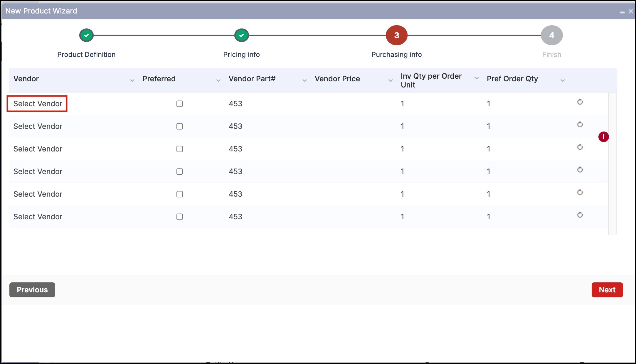
Task: Check Preferred in the fourth vendor row
Action: (179, 171)
